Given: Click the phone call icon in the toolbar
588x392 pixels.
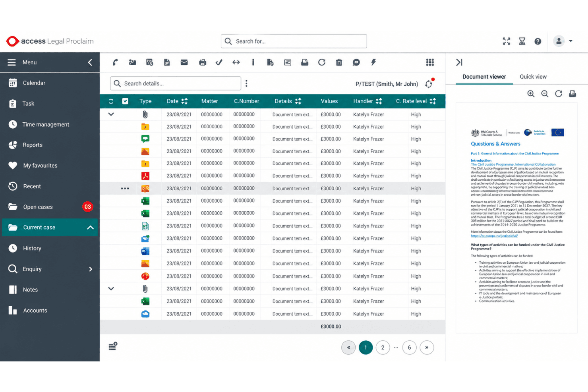Looking at the screenshot, I should pos(115,62).
